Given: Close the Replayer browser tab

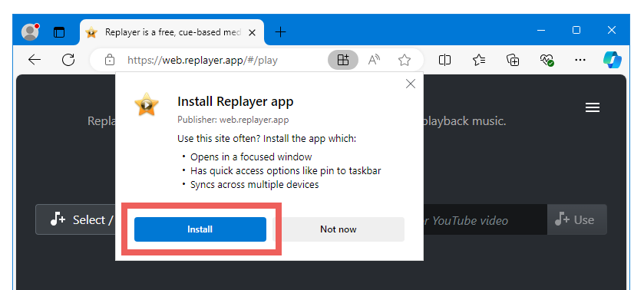Looking at the screenshot, I should (253, 32).
